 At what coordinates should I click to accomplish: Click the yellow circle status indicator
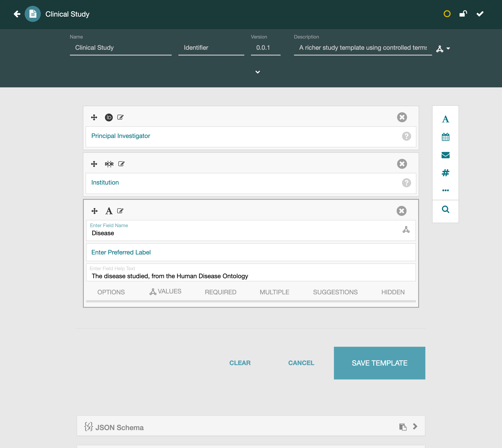pos(447,14)
